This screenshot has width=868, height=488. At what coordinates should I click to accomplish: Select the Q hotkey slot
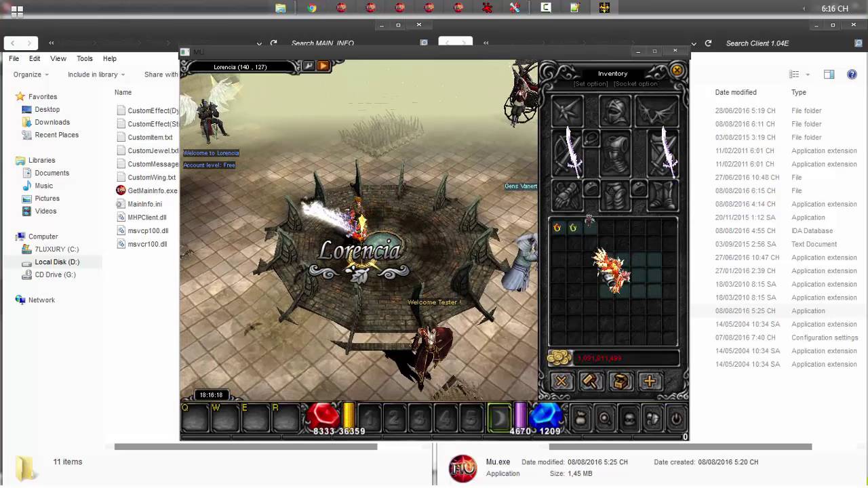tap(195, 417)
